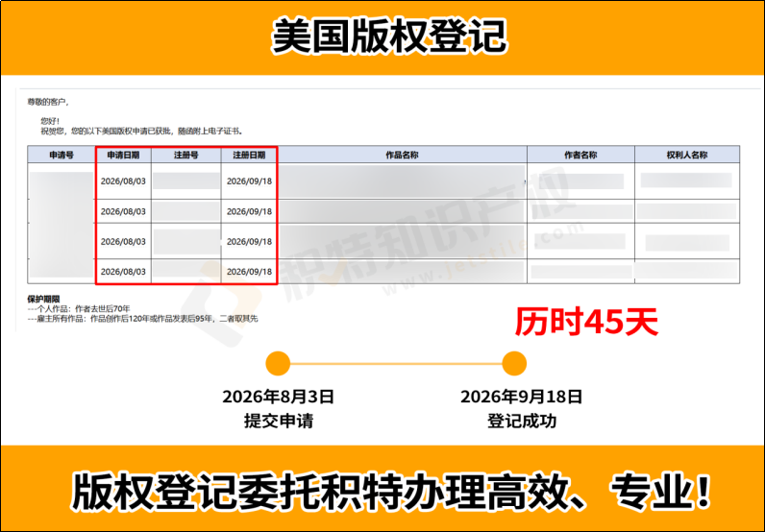The width and height of the screenshot is (765, 532).
Task: Select the 申请日期 column header
Action: click(x=123, y=155)
